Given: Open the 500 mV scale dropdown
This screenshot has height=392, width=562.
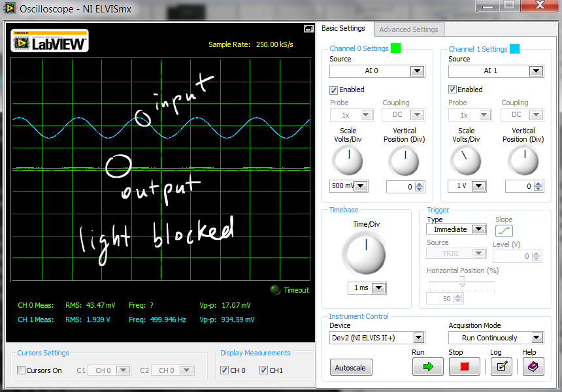Looking at the screenshot, I should (x=361, y=186).
